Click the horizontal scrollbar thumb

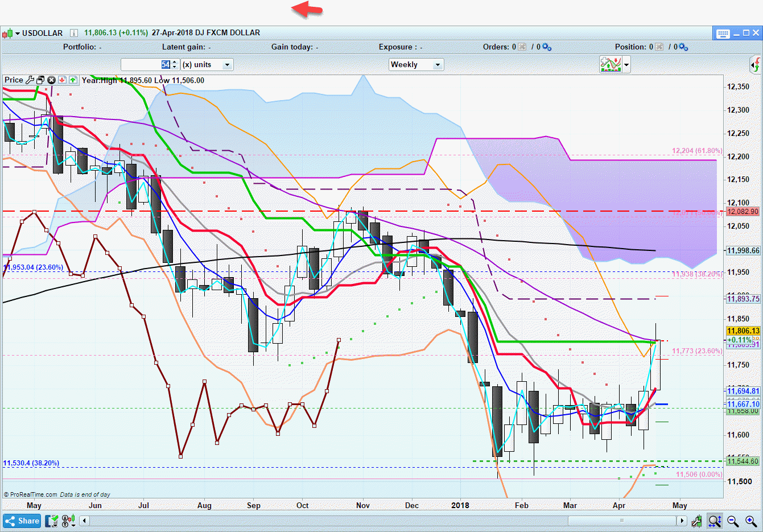622,521
